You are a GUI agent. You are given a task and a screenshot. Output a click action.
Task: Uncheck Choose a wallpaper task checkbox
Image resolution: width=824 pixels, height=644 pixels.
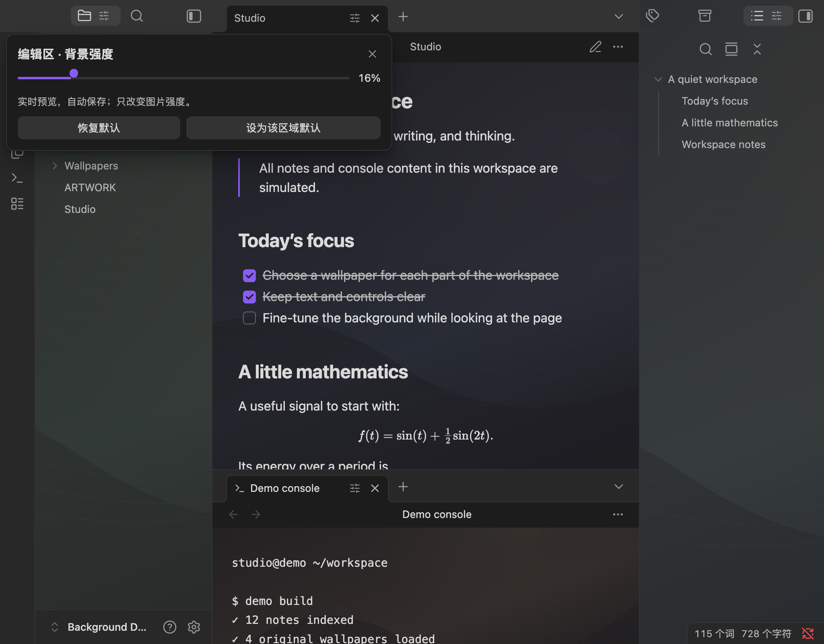click(x=249, y=276)
